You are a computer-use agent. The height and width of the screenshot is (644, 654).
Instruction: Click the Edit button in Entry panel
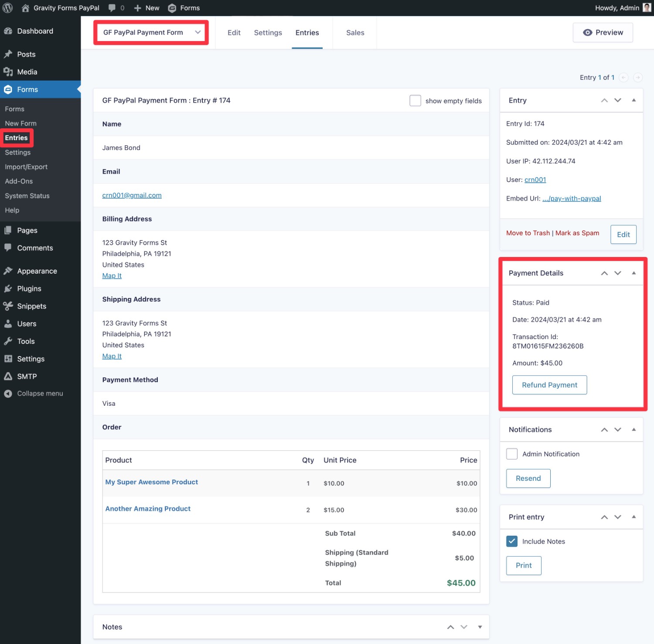623,234
